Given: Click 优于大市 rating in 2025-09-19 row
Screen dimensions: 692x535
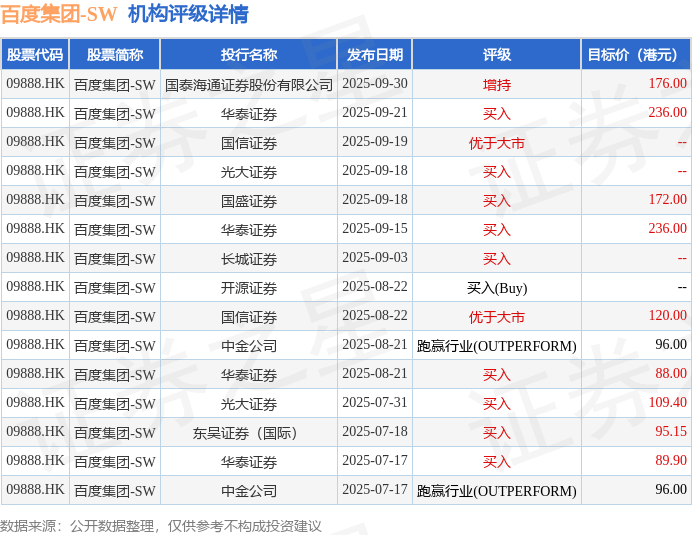Looking at the screenshot, I should pyautogui.click(x=497, y=143).
